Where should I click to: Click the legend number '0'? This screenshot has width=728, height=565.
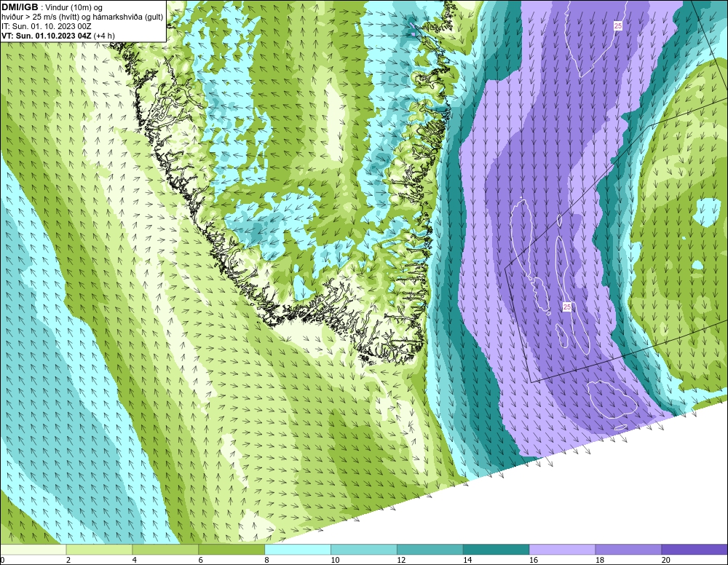point(2,560)
